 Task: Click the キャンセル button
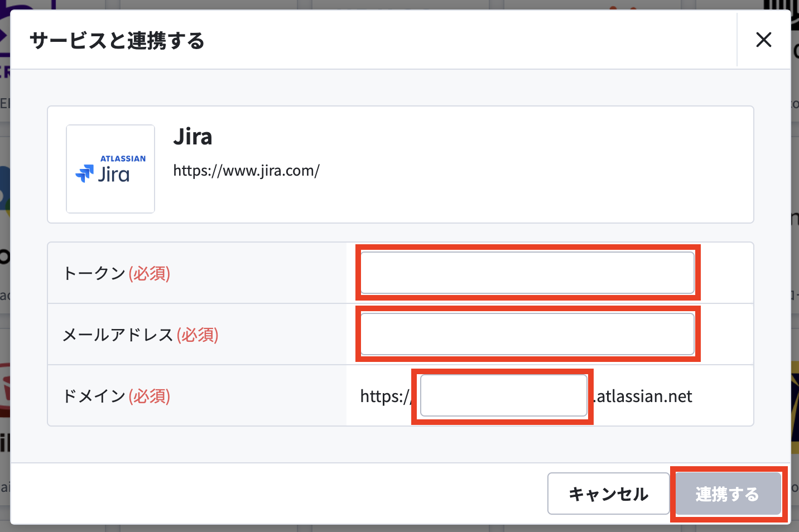click(608, 494)
